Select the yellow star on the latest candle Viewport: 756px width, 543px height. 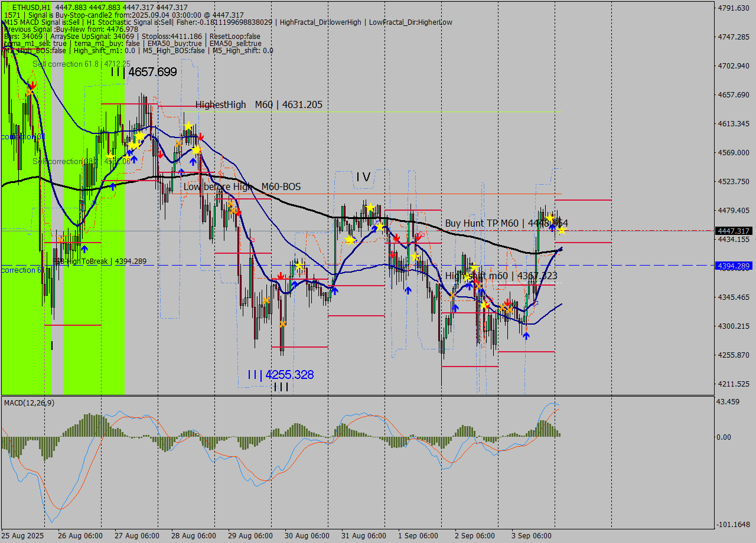(x=561, y=230)
